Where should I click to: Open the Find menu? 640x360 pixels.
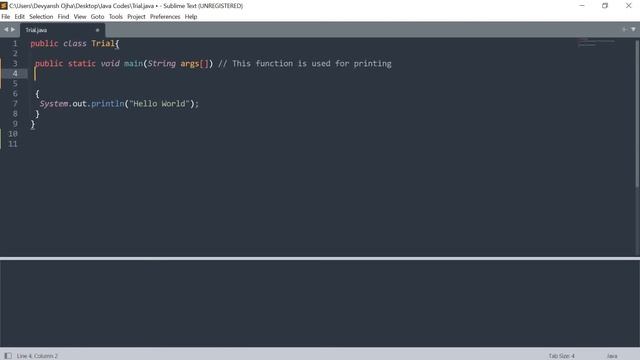(x=63, y=17)
